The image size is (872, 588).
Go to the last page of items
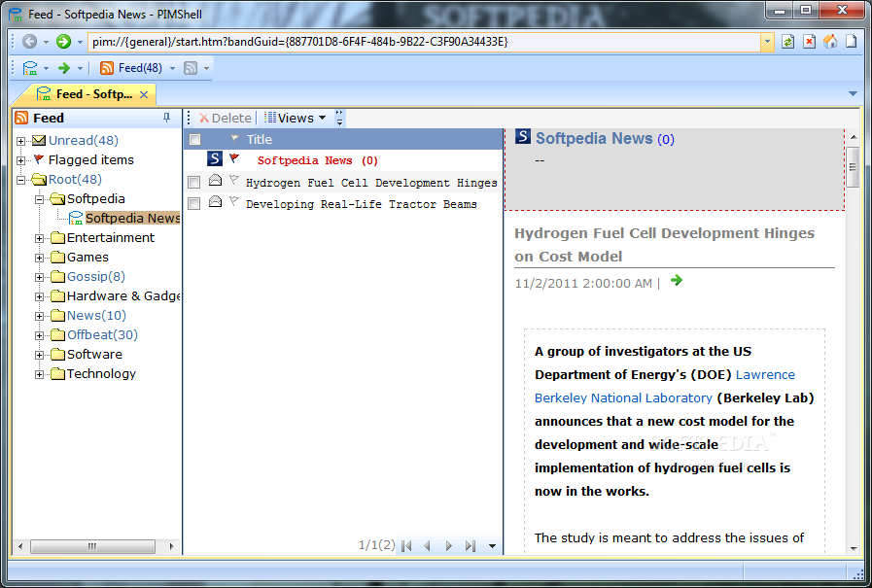pyautogui.click(x=471, y=546)
